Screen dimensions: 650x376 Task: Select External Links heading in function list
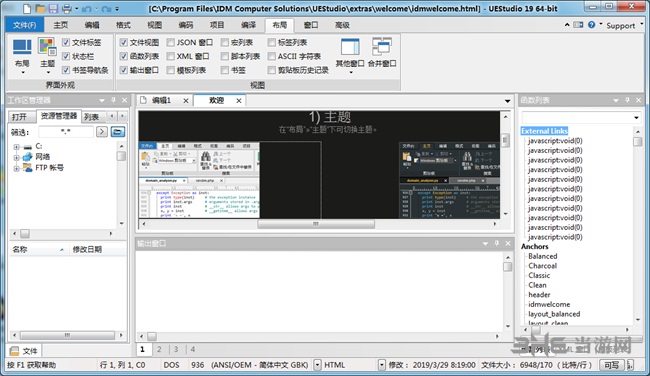(544, 131)
